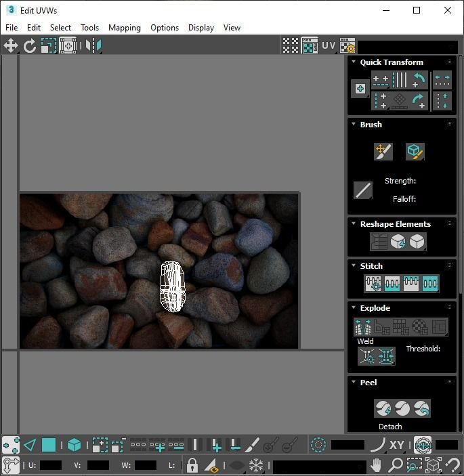
Task: Select the Paint Move brush
Action: click(x=383, y=151)
